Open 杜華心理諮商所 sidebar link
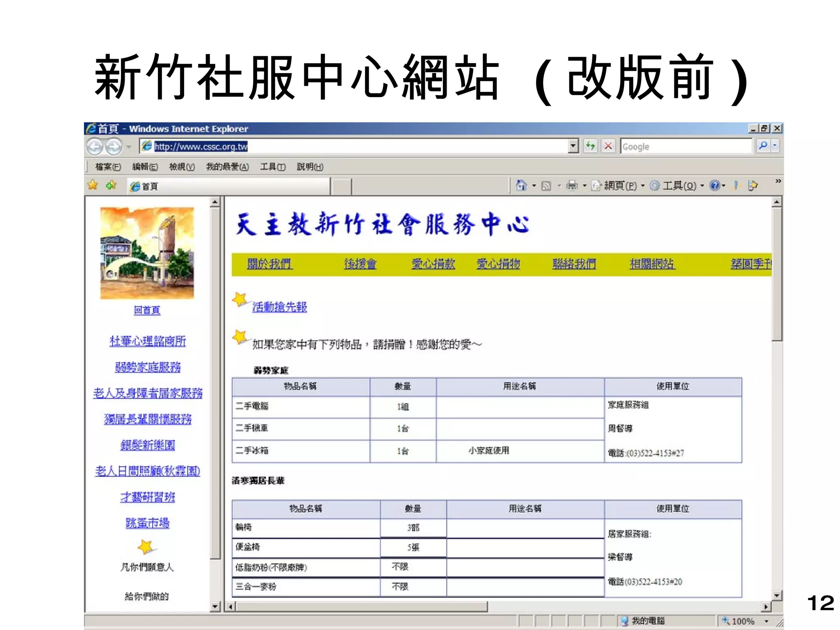Image resolution: width=840 pixels, height=630 pixels. click(148, 341)
